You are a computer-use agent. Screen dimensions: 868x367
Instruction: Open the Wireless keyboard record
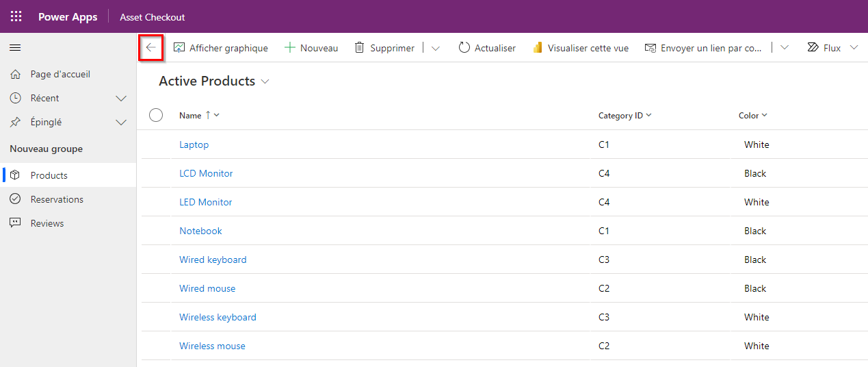tap(218, 317)
